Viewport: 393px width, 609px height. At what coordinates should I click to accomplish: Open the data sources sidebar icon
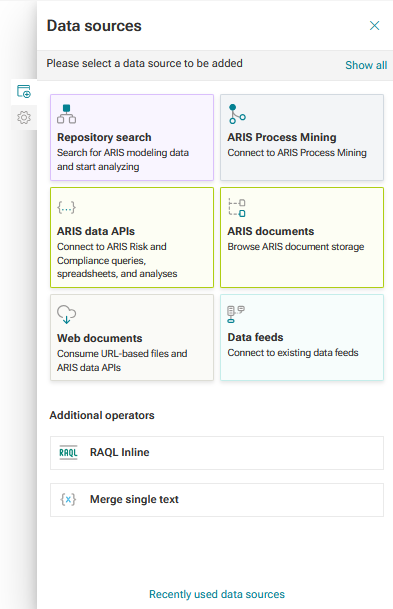pyautogui.click(x=24, y=92)
